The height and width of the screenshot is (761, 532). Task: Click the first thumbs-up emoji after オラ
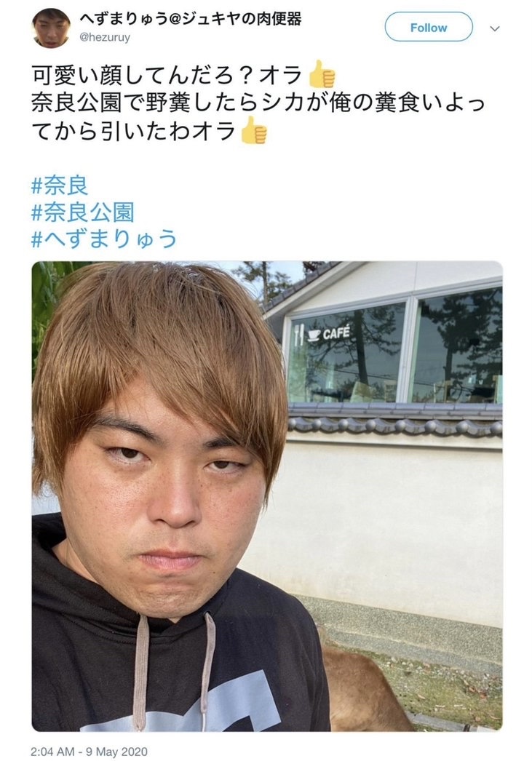(322, 75)
